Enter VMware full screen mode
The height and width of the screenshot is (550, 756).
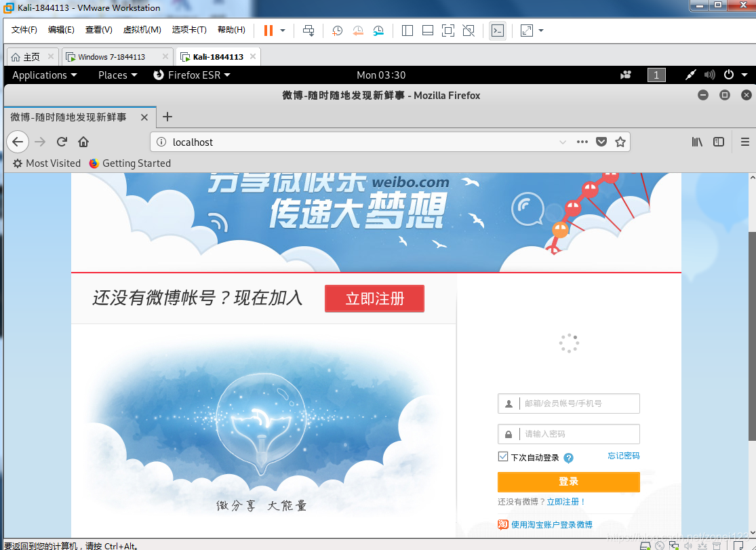pyautogui.click(x=448, y=31)
